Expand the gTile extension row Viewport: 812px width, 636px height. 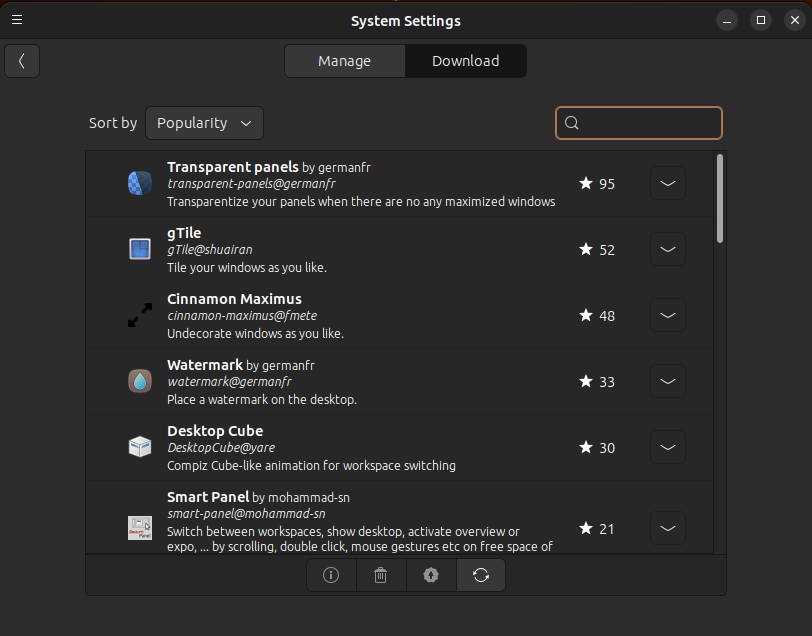(667, 249)
